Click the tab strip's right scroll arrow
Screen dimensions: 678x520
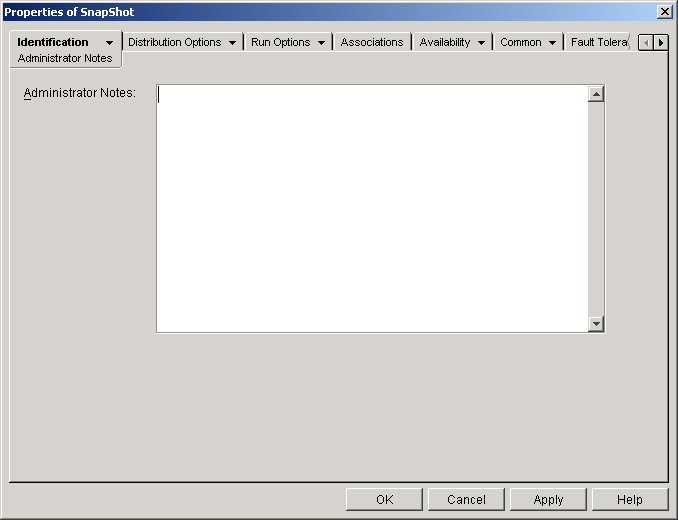coord(661,42)
